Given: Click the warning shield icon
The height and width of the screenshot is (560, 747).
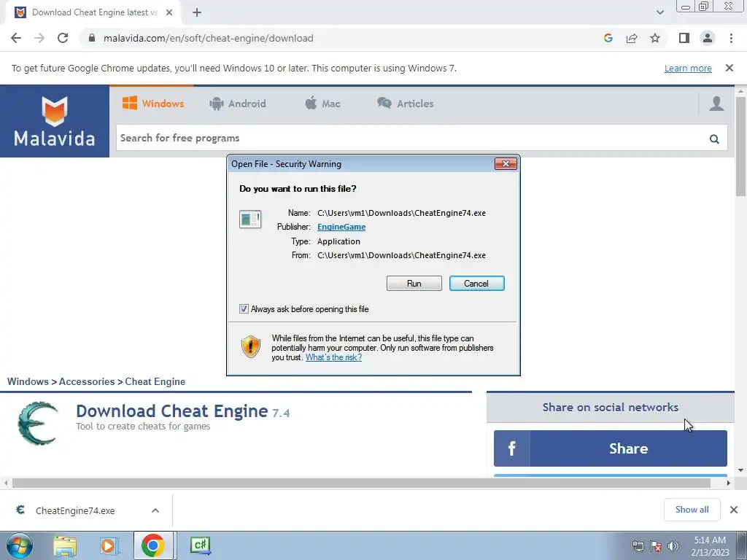Looking at the screenshot, I should click(251, 346).
